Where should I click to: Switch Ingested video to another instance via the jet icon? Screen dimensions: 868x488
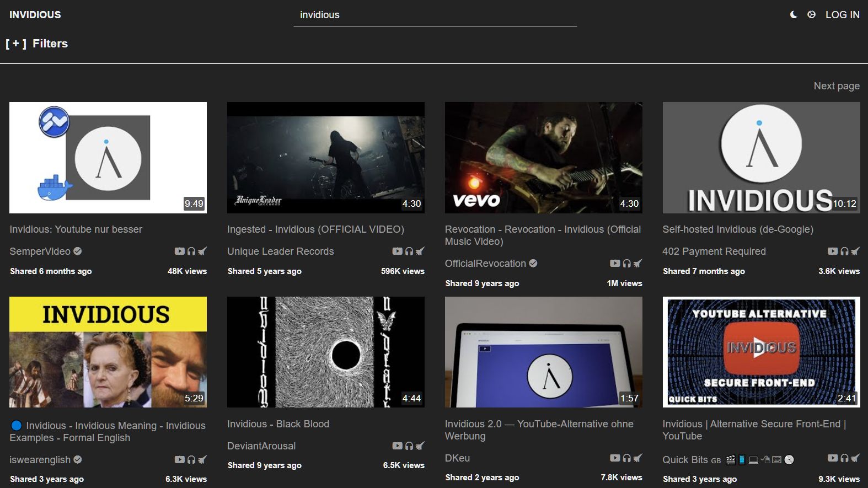(420, 251)
